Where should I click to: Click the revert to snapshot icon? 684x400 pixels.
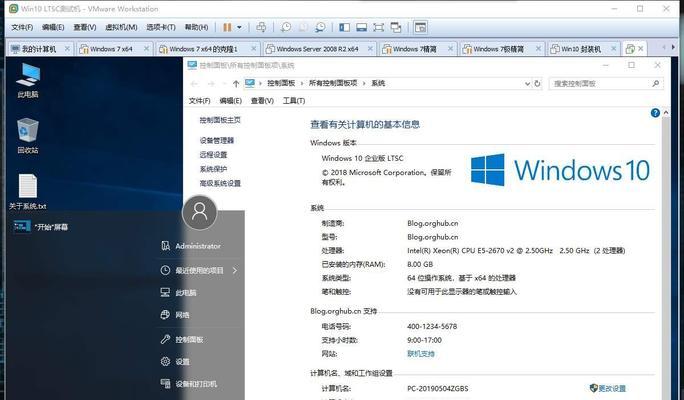click(303, 27)
